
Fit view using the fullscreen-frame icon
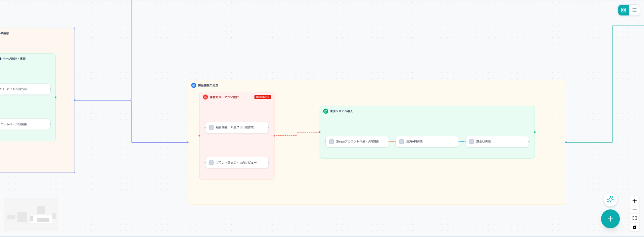pos(634,218)
